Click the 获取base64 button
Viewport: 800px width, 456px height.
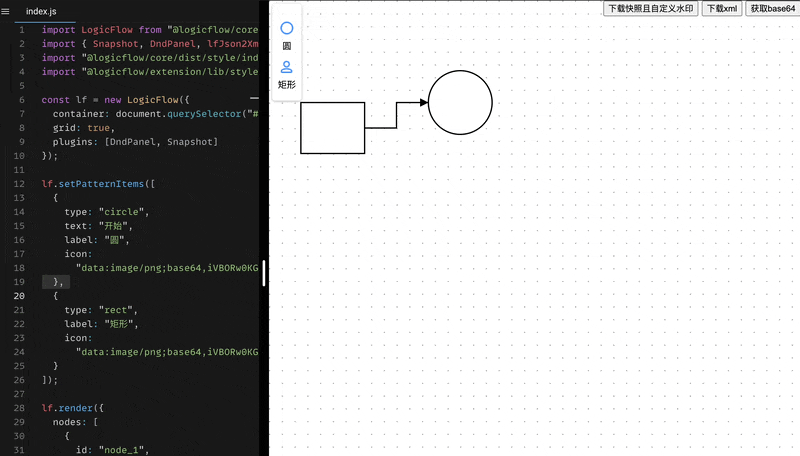tap(772, 8)
